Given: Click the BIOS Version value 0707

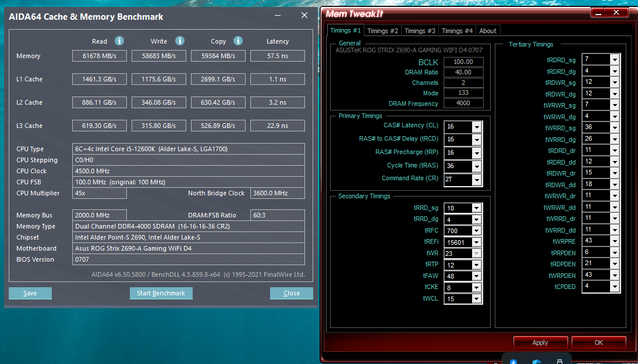Looking at the screenshot, I should coord(189,259).
